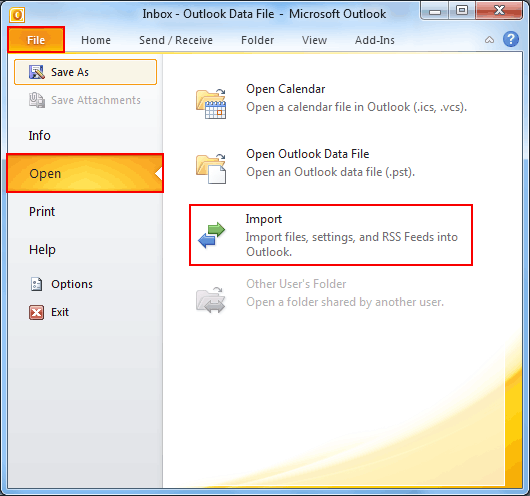Switch to the Home tab

coord(96,40)
